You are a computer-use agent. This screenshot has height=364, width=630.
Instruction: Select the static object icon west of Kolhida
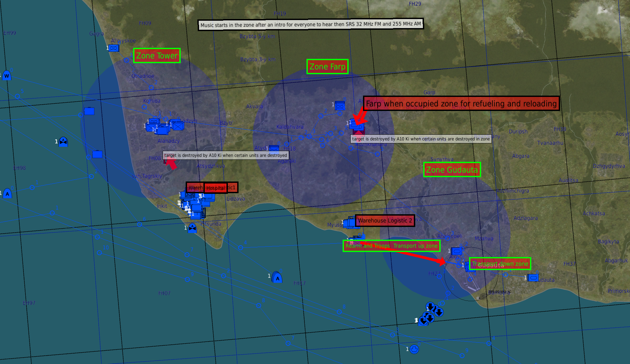89,111
